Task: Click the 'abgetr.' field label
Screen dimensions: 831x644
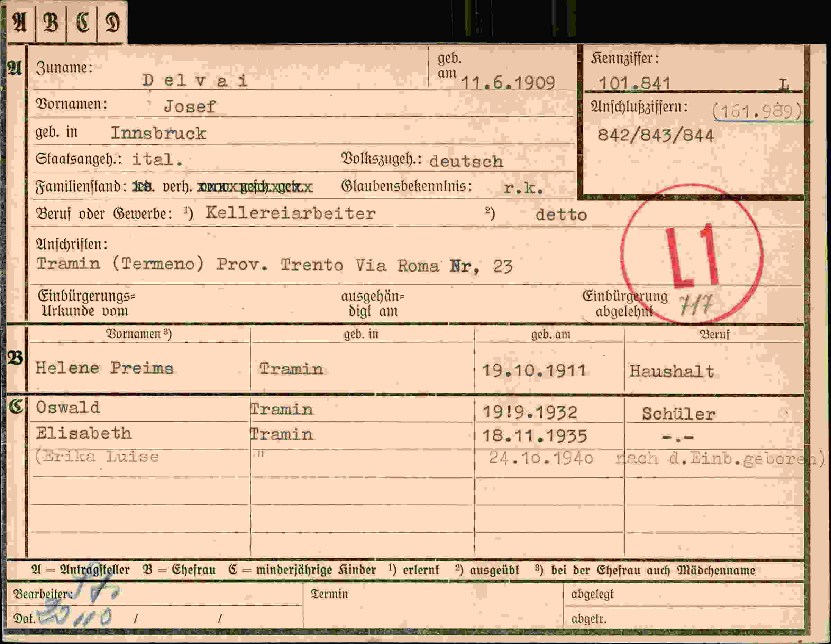Action: [588, 619]
